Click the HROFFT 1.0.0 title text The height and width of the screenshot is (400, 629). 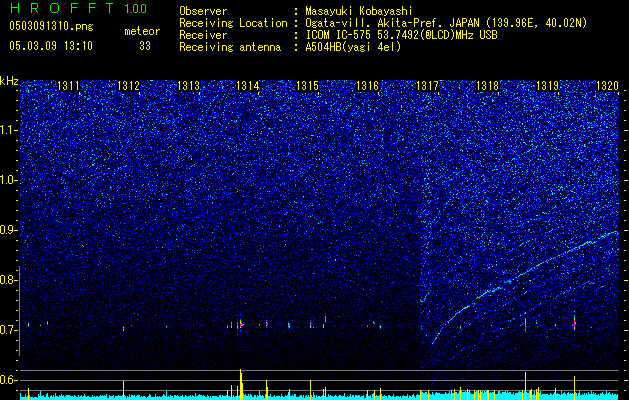click(x=78, y=8)
